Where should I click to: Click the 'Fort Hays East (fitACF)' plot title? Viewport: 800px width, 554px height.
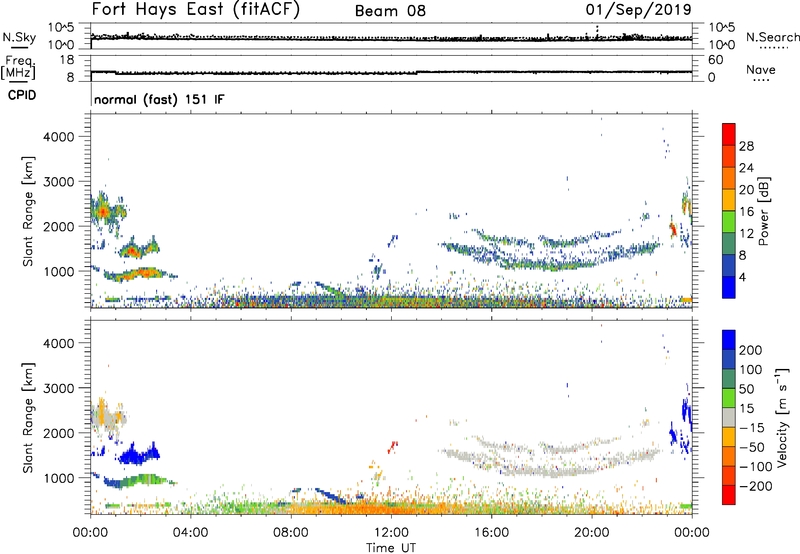pyautogui.click(x=195, y=9)
